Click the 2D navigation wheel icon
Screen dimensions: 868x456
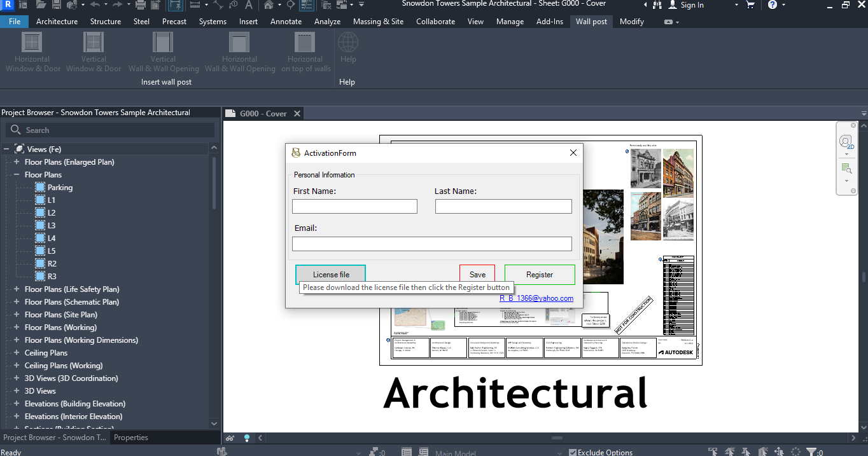tap(846, 142)
